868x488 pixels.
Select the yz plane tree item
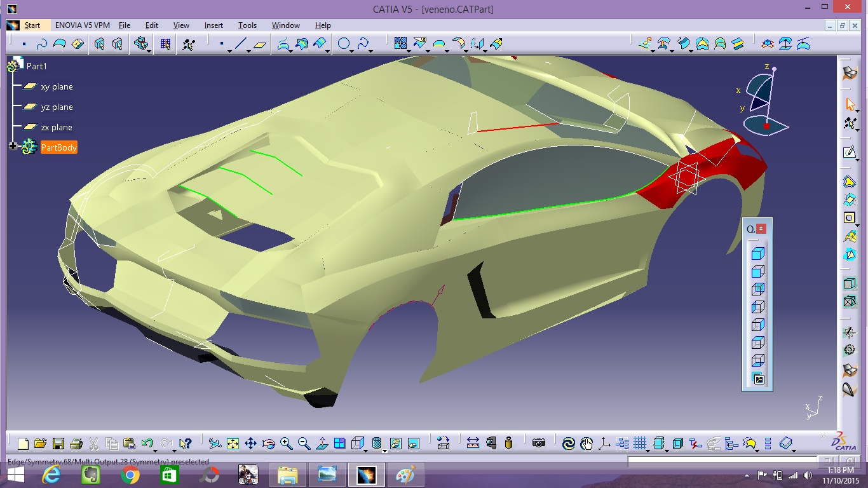tap(57, 107)
